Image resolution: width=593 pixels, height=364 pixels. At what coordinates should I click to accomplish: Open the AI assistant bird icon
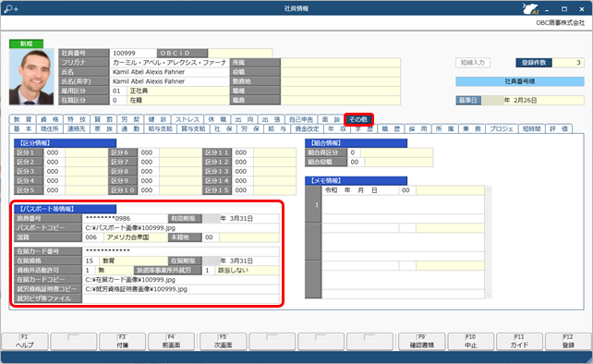coord(530,8)
